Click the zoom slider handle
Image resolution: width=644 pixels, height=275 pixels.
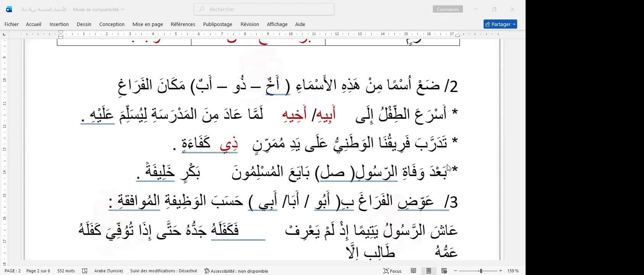(x=481, y=271)
